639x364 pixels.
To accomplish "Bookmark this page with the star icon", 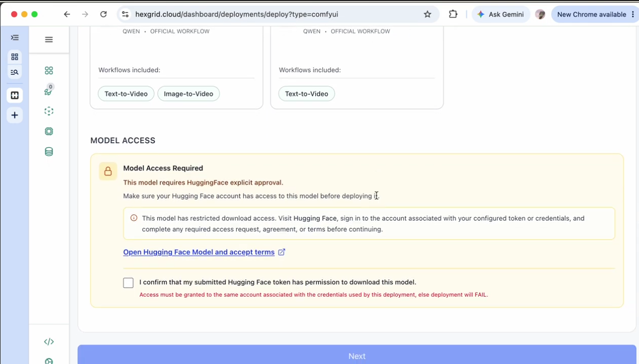I will point(427,14).
